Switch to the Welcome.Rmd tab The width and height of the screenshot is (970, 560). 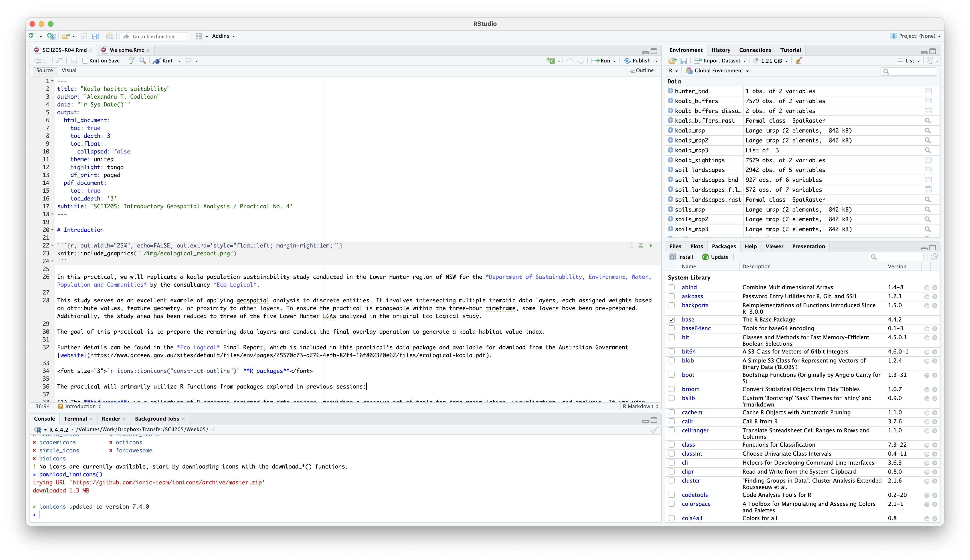pos(127,50)
